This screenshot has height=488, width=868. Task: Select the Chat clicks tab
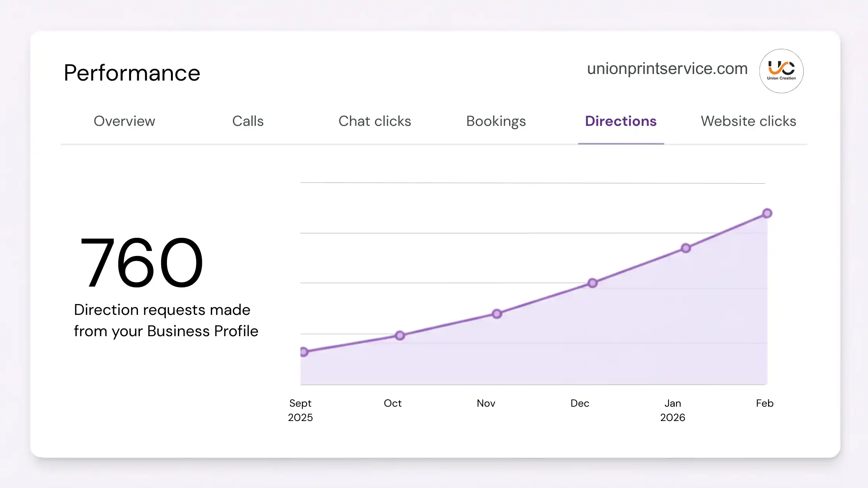[x=375, y=121]
